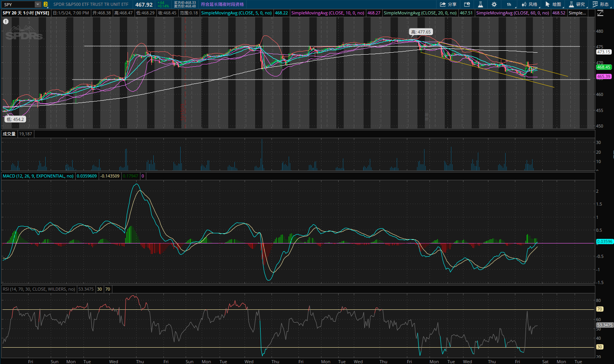This screenshot has width=614, height=364.
Task: Click the exclamation alert icon on chart
Action: [x=6, y=21]
